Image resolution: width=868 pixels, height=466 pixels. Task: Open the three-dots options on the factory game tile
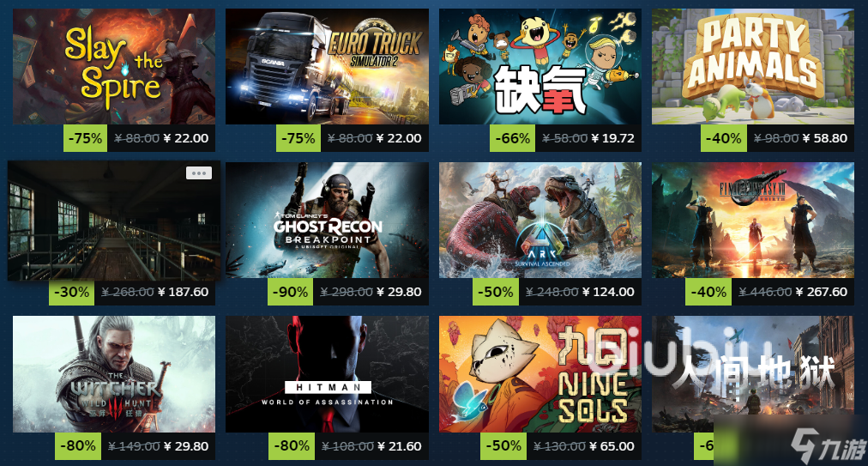pos(199,173)
